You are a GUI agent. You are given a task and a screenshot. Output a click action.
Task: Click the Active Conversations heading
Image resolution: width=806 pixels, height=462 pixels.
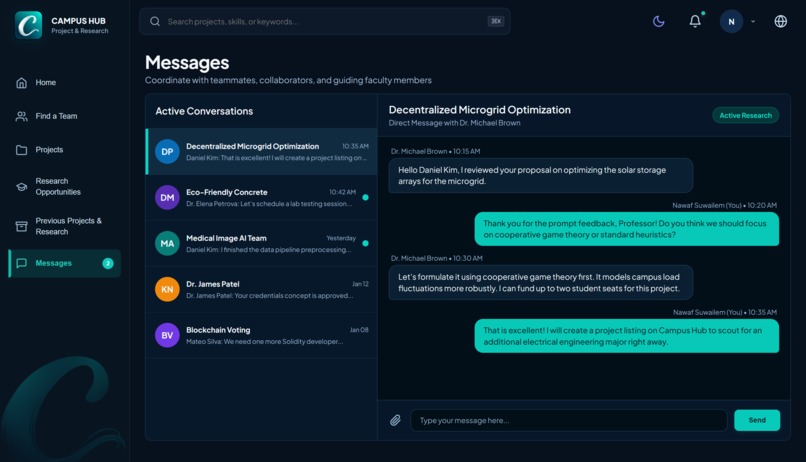click(x=204, y=111)
